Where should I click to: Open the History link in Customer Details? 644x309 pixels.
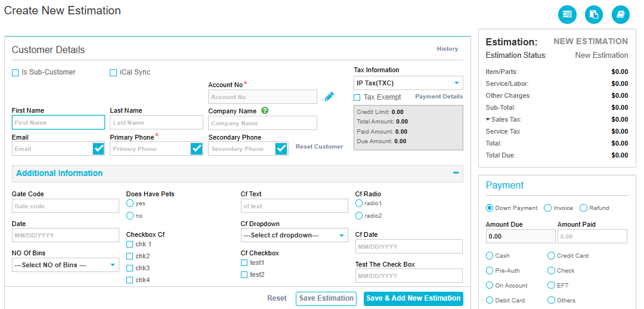tap(447, 49)
